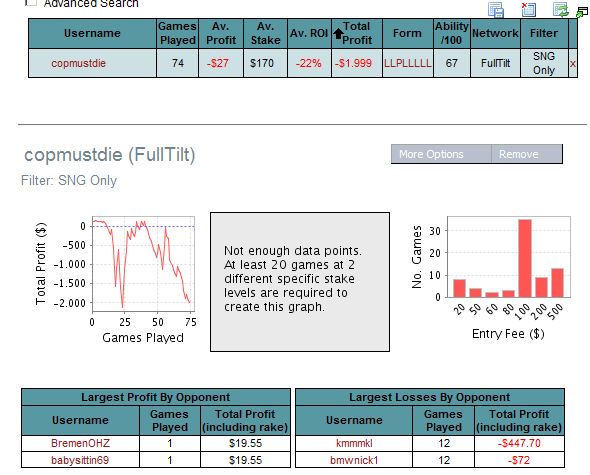
Task: Click the Form column header
Action: 408,33
